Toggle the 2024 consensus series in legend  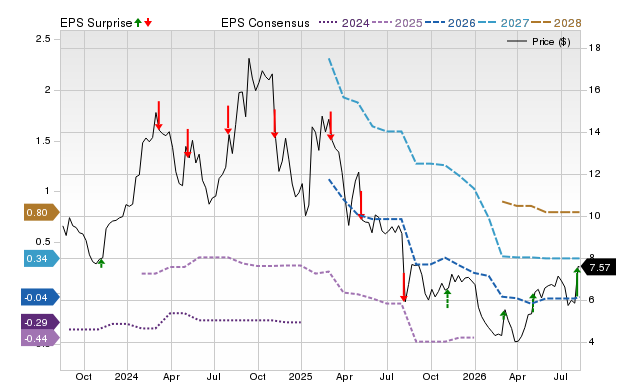click(x=344, y=23)
